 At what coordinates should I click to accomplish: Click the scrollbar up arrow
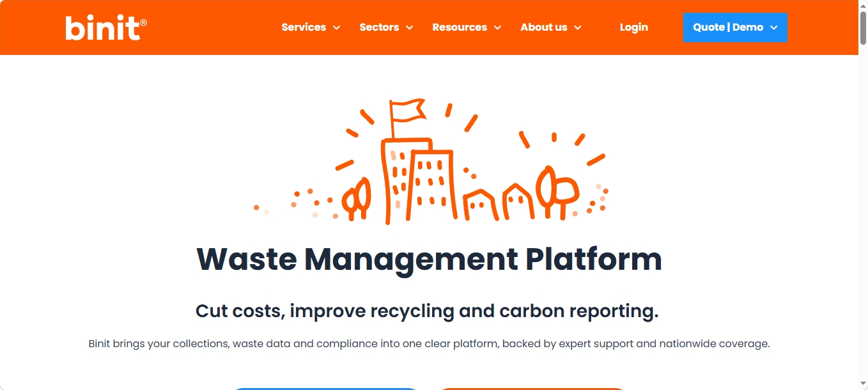(863, 5)
